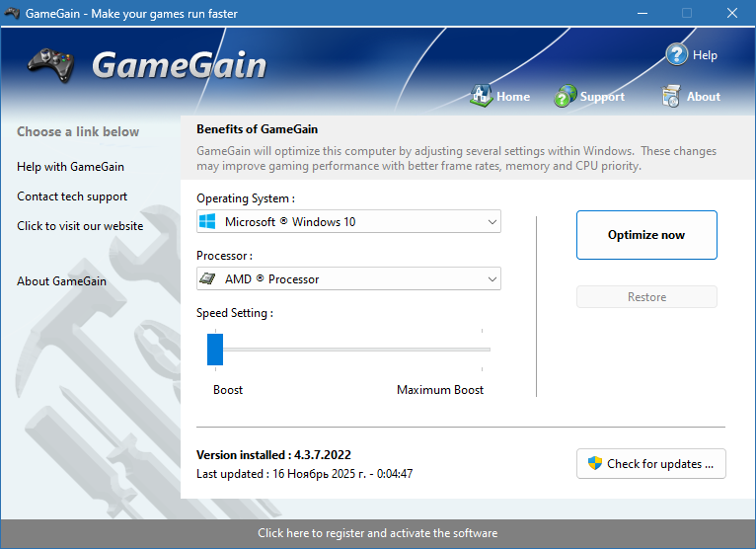Screen dimensions: 756x549
Task: Expand the Operating System dropdown arrow
Action: pos(491,222)
